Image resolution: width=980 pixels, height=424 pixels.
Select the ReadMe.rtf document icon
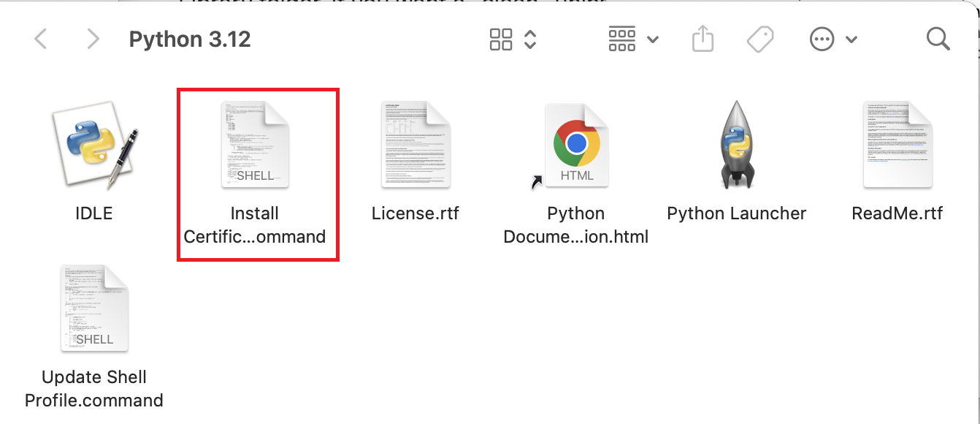[x=897, y=145]
